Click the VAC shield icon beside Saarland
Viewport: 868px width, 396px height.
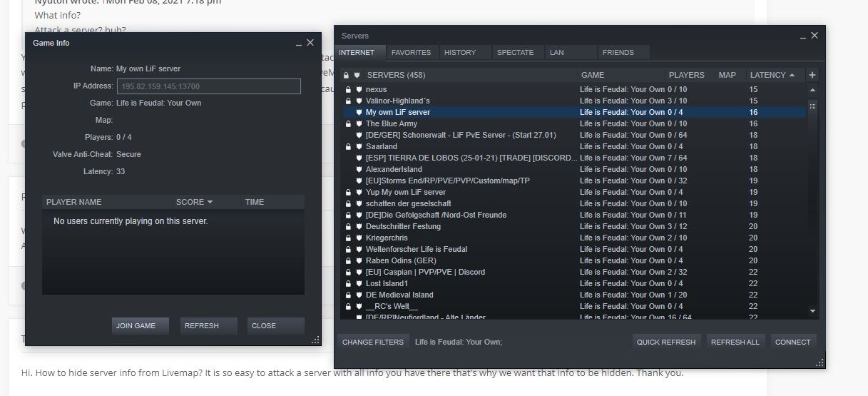point(359,147)
